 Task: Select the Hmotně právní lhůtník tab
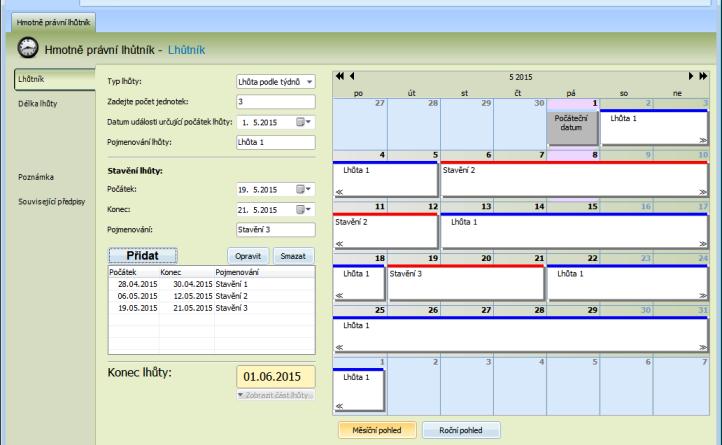(53, 22)
